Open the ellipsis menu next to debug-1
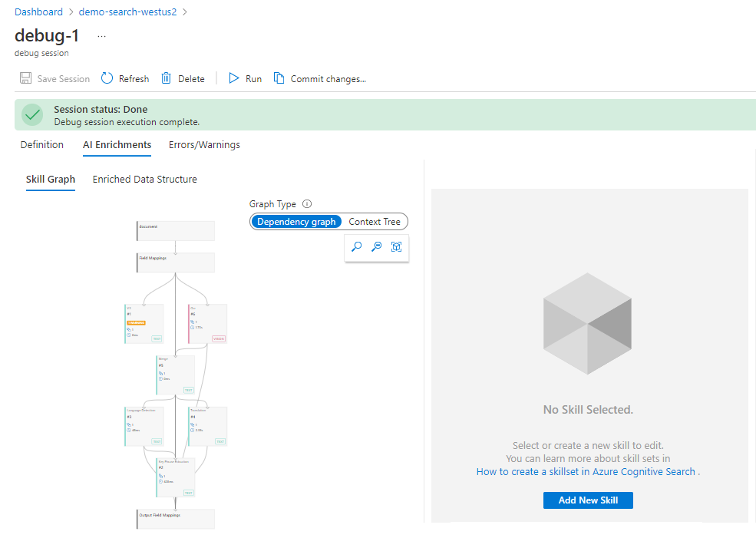 (x=101, y=36)
